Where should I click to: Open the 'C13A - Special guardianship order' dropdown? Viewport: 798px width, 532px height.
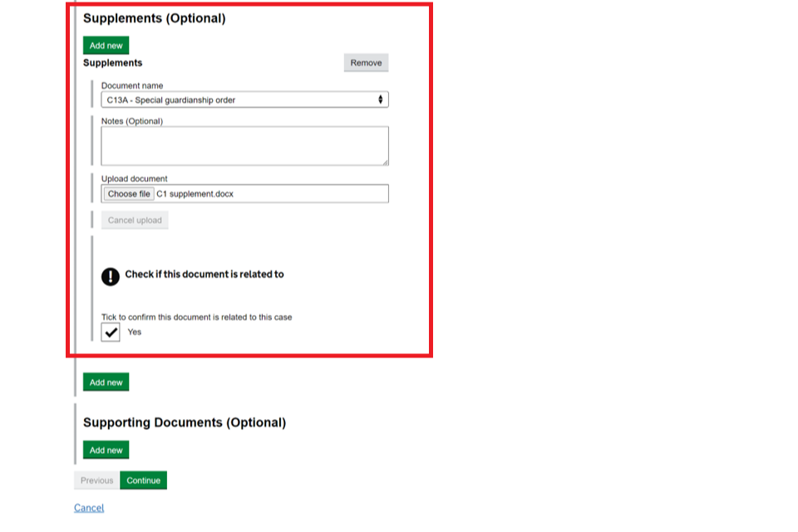click(244, 100)
